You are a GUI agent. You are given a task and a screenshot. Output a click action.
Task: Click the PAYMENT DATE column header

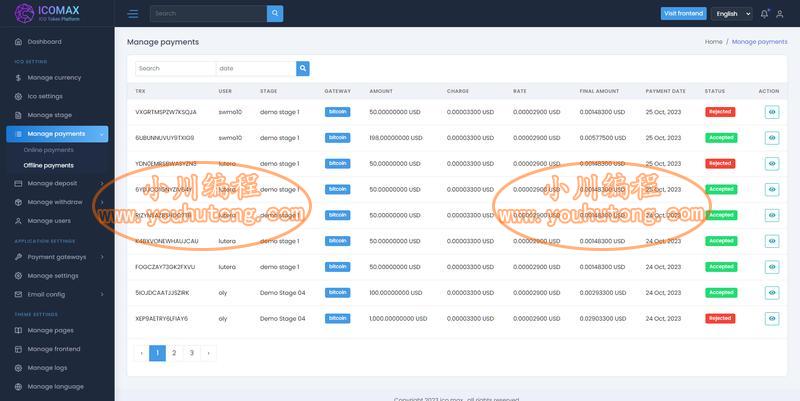coord(665,91)
